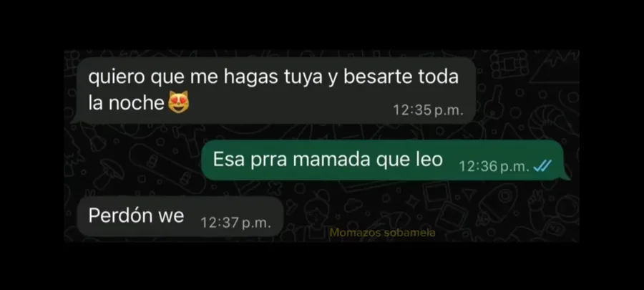Click the 12:37 p.m. timestamp

235,223
